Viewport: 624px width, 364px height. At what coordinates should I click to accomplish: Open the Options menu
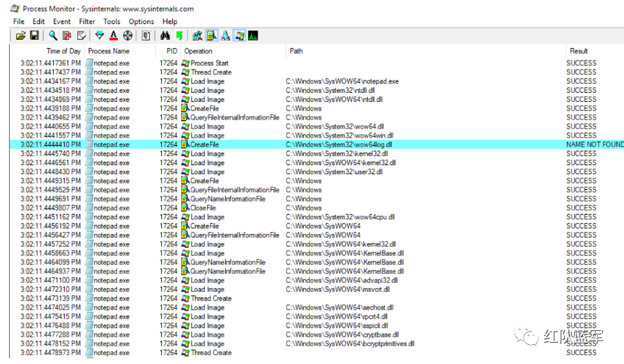tap(141, 21)
